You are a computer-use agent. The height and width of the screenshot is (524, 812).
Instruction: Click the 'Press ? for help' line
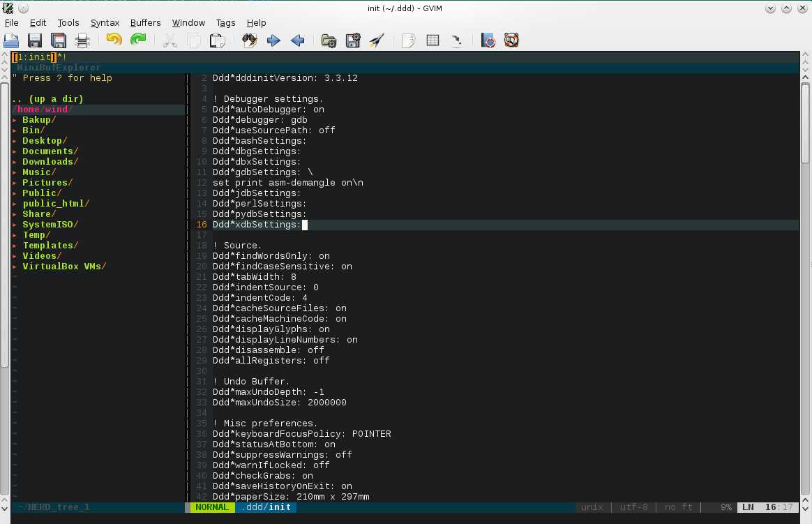point(62,78)
